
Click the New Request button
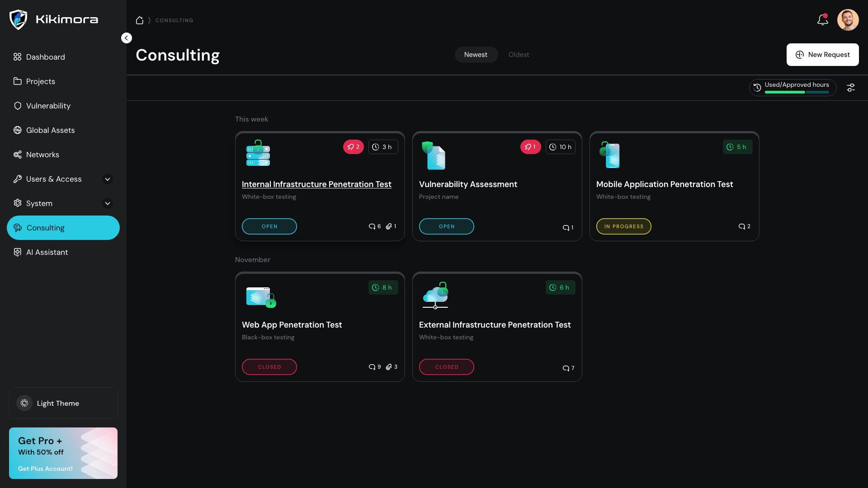point(822,55)
